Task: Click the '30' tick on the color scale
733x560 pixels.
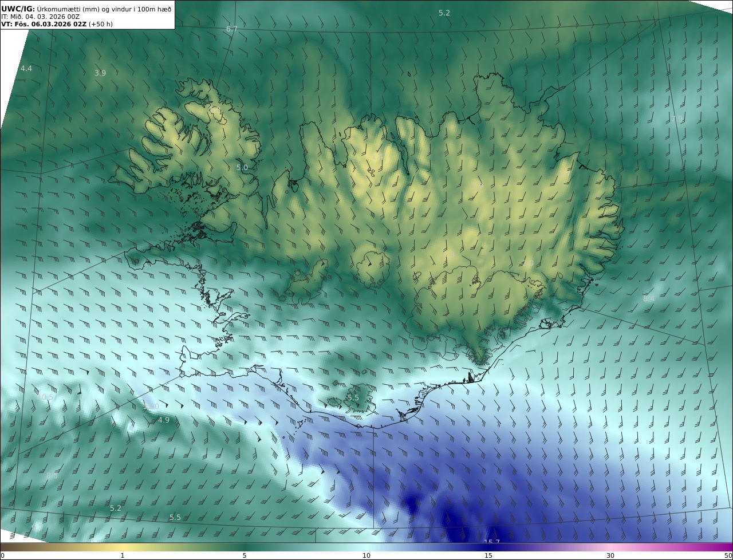Action: 610,555
